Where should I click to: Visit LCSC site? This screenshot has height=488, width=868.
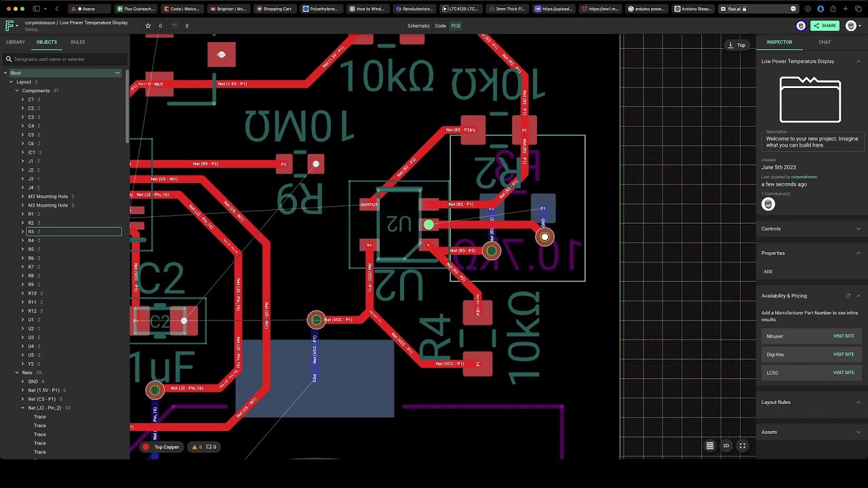pos(844,373)
